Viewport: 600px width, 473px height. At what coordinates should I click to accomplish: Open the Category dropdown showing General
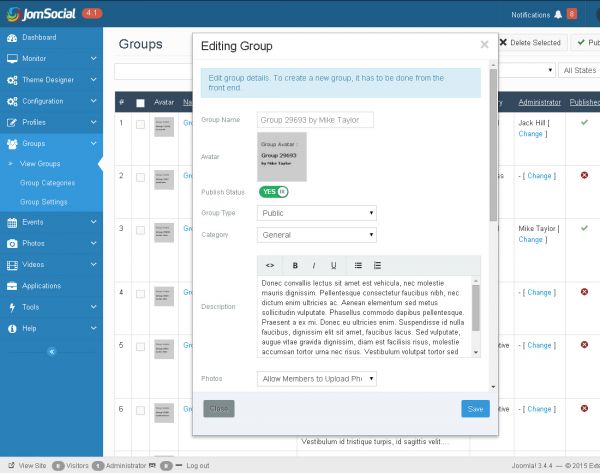[317, 235]
